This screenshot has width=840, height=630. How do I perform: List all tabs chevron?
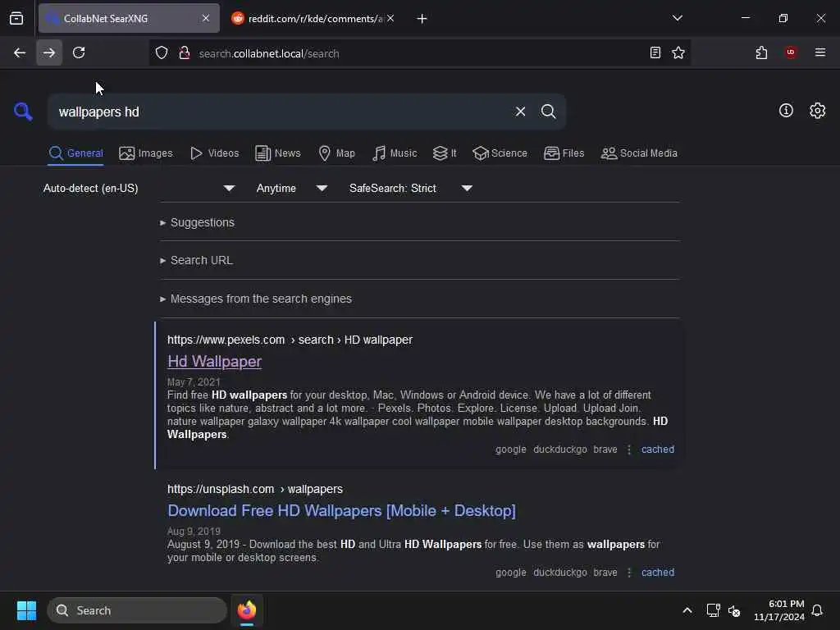pos(677,18)
